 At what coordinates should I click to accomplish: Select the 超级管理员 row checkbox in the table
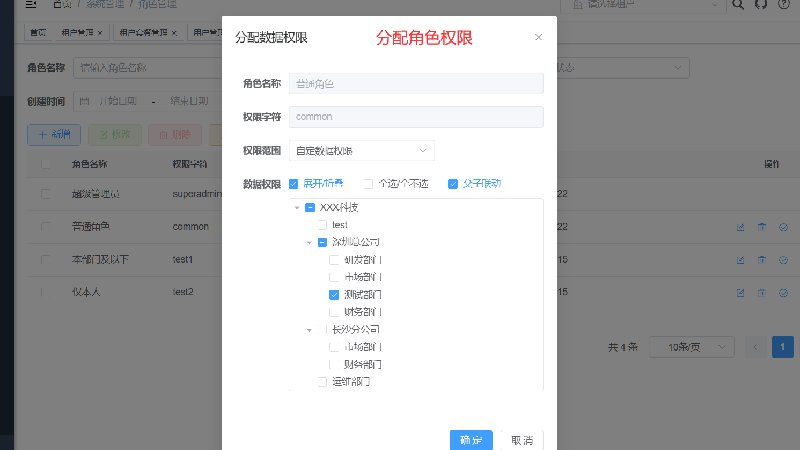coord(45,194)
